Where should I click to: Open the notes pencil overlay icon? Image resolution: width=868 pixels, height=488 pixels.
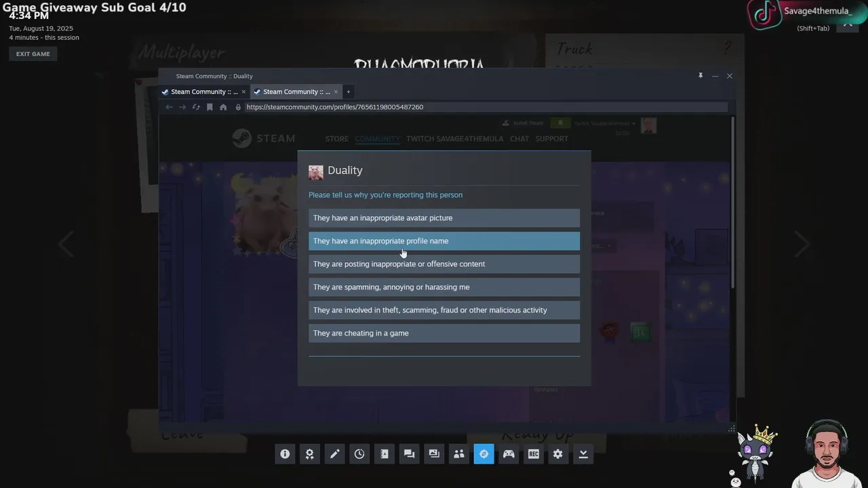pyautogui.click(x=334, y=454)
